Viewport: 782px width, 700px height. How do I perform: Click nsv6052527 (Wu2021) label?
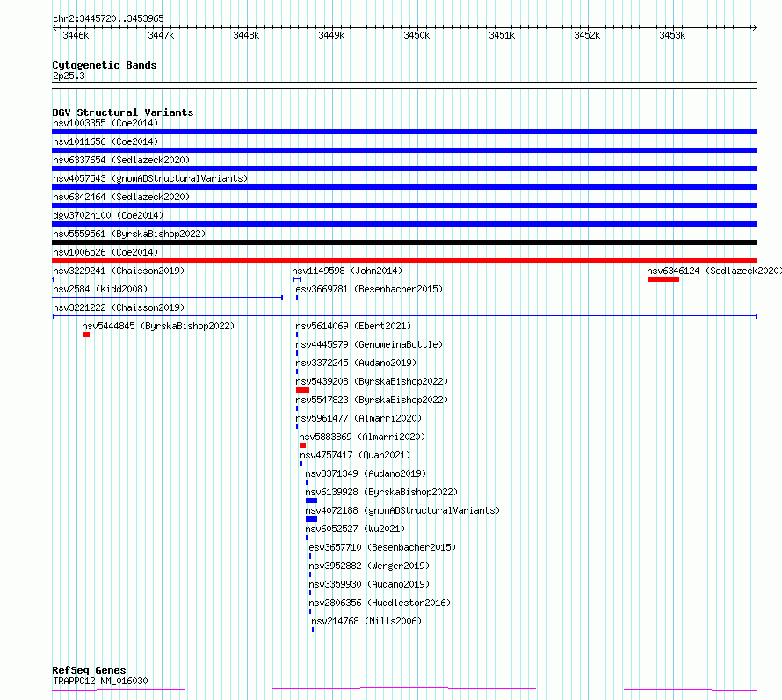point(355,529)
